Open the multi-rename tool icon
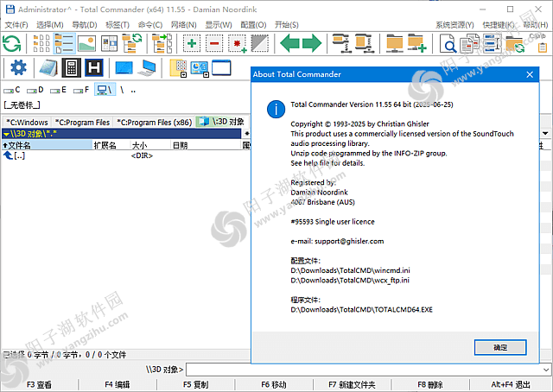Screen dimensions: 553x392 pos(493,44)
